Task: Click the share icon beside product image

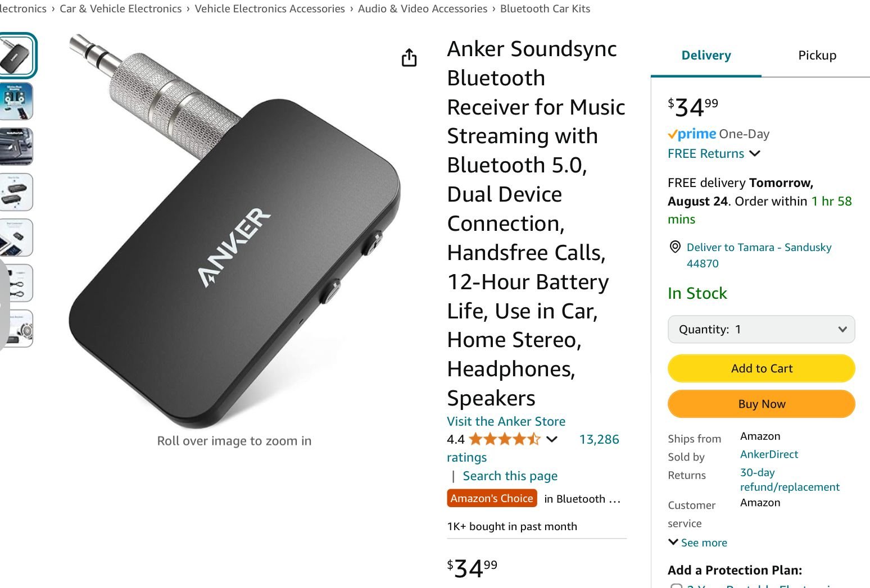Action: tap(409, 57)
